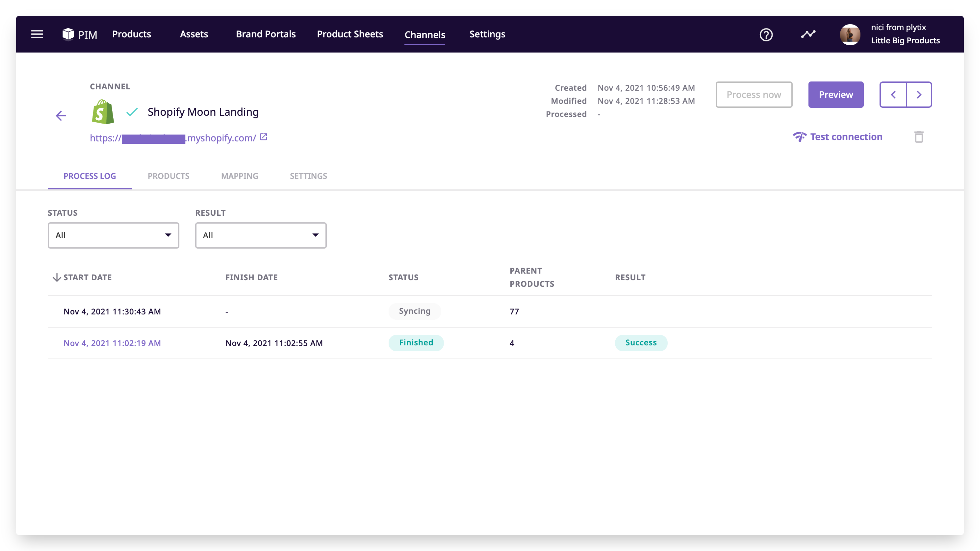
Task: Click the Result column header
Action: click(x=630, y=277)
